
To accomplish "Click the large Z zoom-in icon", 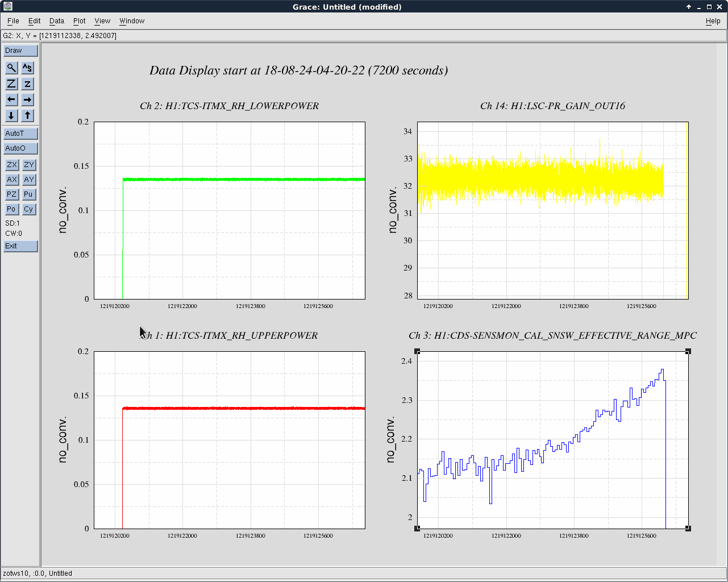I will click(x=11, y=84).
